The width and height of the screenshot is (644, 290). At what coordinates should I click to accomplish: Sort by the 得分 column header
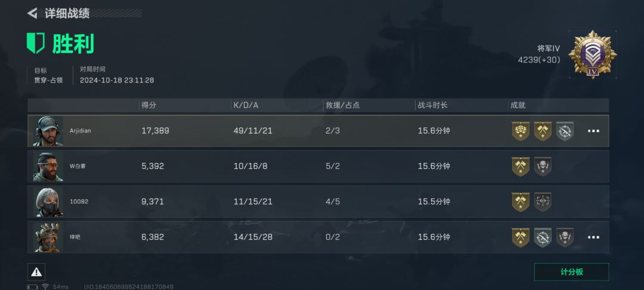[x=148, y=105]
